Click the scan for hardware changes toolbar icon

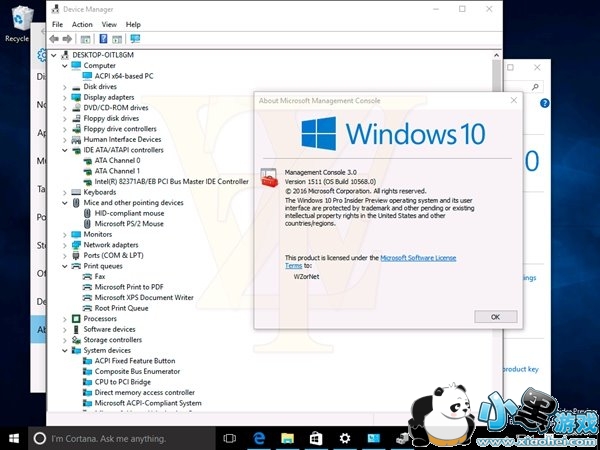[135, 39]
